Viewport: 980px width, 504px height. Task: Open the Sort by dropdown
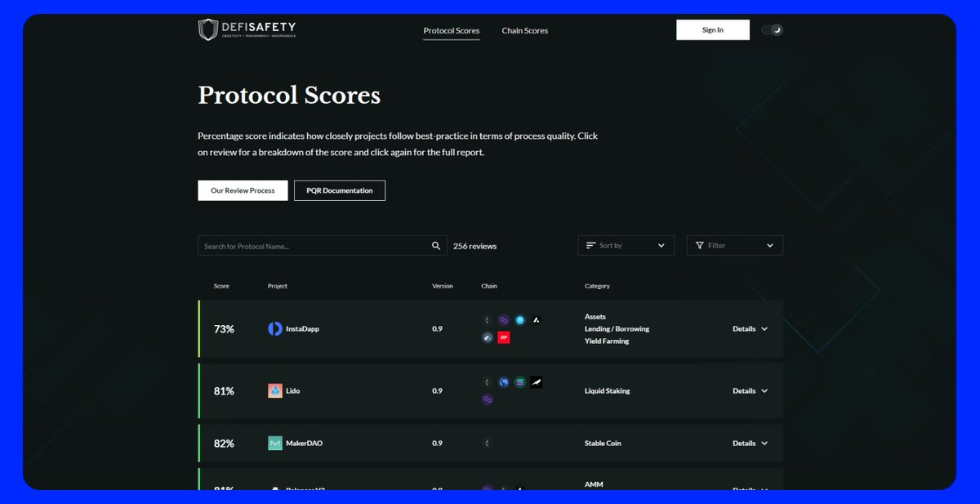(x=626, y=246)
